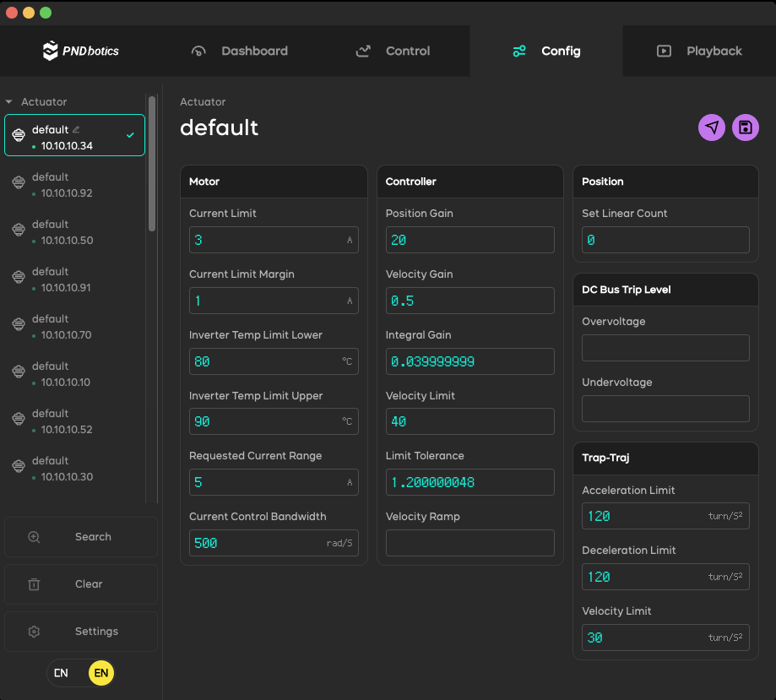776x700 pixels.
Task: Click the default actuator title heading
Action: tap(219, 128)
